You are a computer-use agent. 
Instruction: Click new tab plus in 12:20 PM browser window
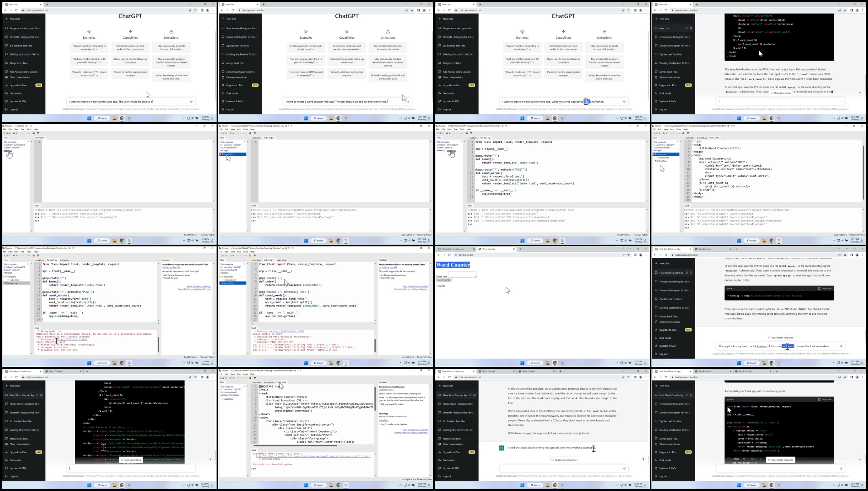[x=520, y=249]
